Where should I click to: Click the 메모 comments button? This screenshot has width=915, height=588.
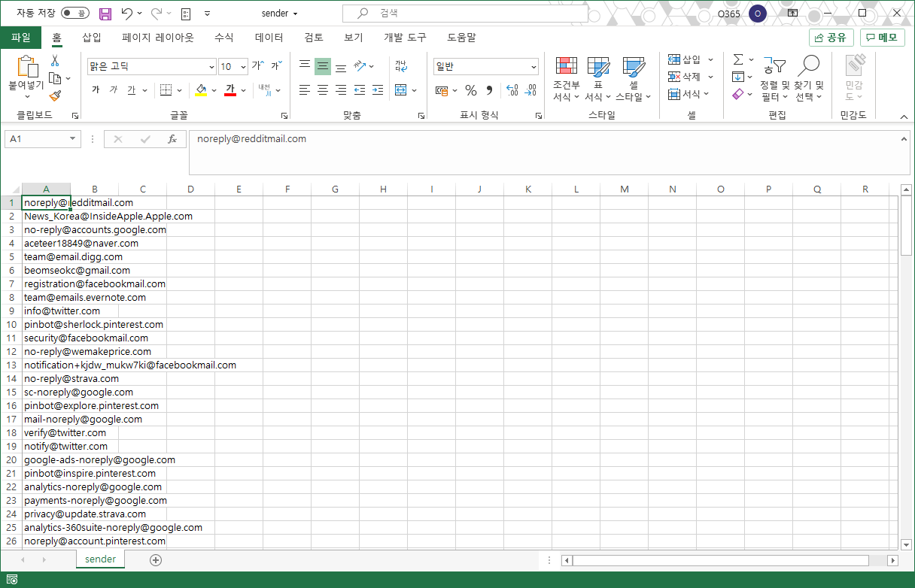pyautogui.click(x=882, y=38)
